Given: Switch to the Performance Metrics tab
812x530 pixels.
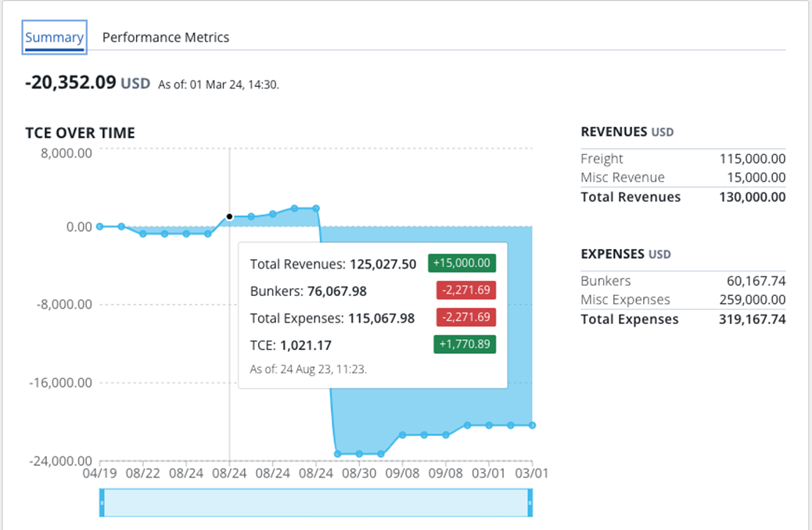Looking at the screenshot, I should point(166,38).
